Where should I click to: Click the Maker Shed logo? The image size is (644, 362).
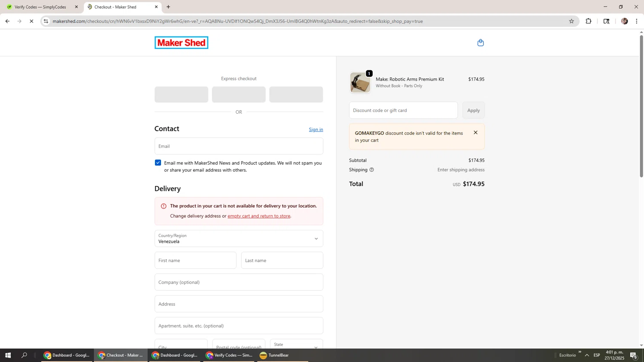point(181,42)
